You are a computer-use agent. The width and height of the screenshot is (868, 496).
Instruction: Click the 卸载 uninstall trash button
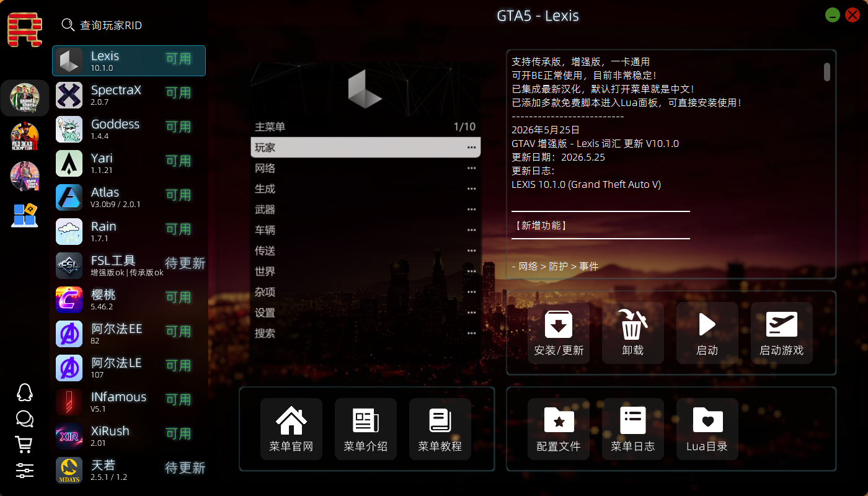633,333
